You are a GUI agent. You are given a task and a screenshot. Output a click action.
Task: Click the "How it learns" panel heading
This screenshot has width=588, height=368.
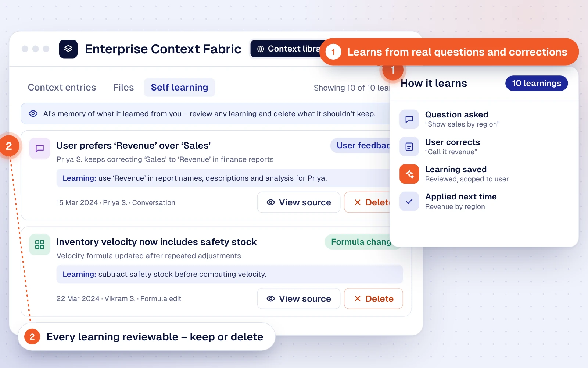point(434,84)
